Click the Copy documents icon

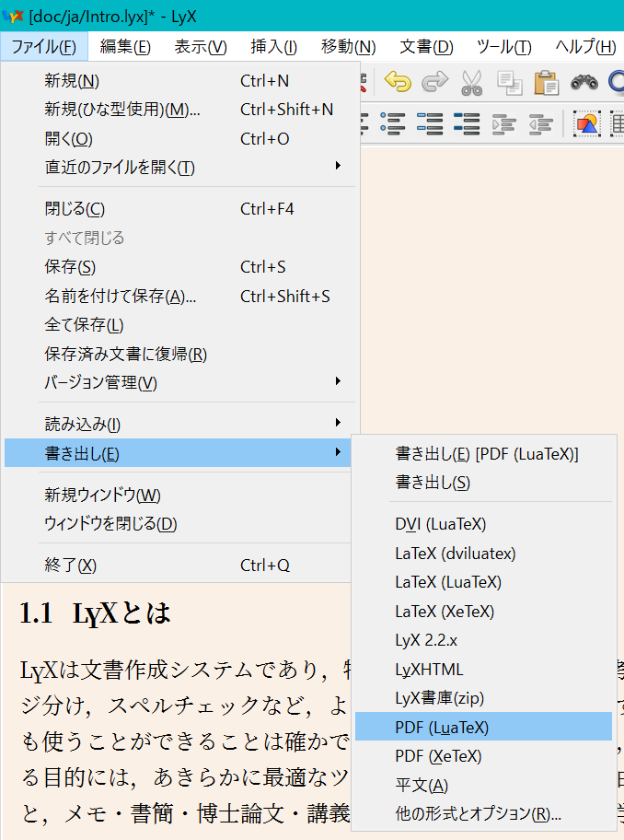pyautogui.click(x=509, y=83)
